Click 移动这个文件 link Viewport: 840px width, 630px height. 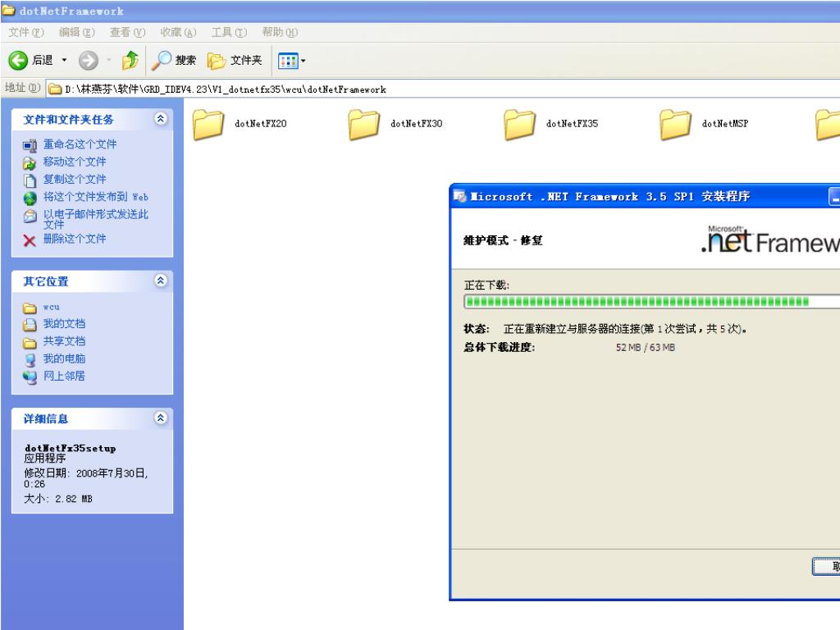pos(75,162)
